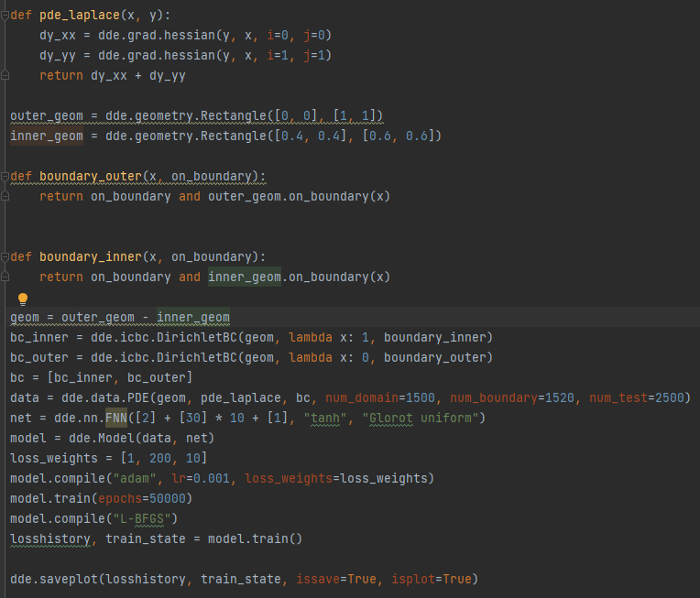Screen dimensions: 700x598
Task: Click the "L-BFGS" string
Action: tap(141, 518)
